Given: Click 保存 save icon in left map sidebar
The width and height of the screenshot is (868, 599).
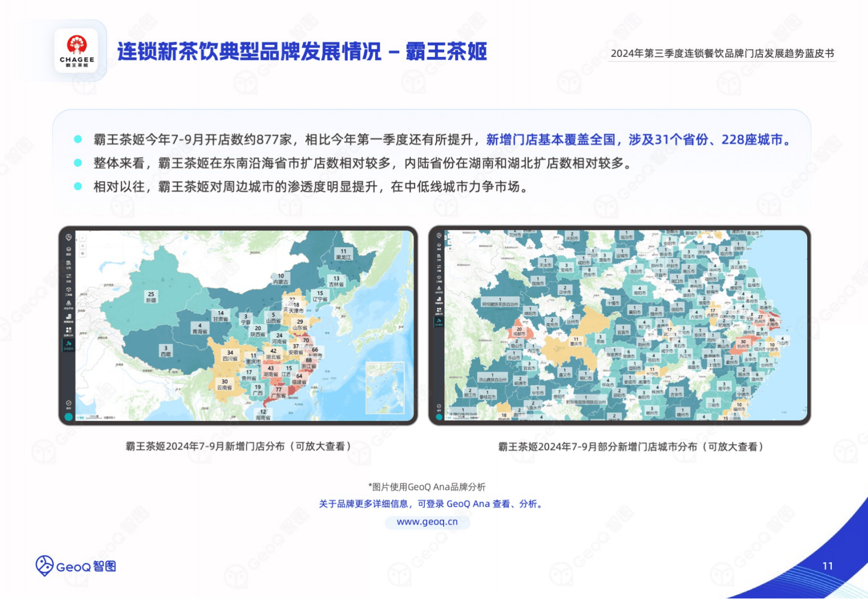Looking at the screenshot, I should pos(68,404).
